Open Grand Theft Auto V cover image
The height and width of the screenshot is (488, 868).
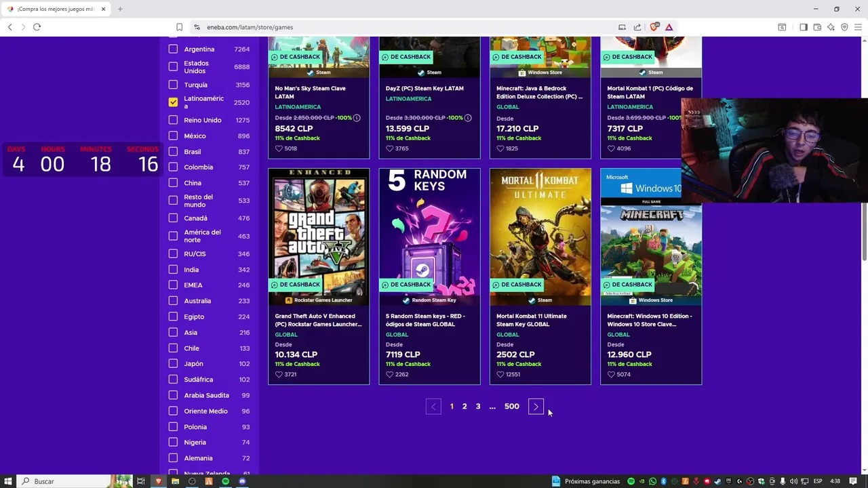pyautogui.click(x=319, y=237)
